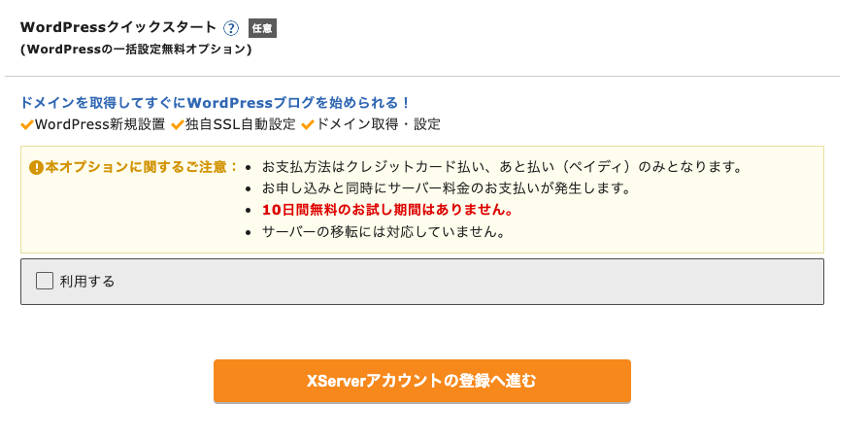
Task: Click the 任意 badge
Action: (x=262, y=28)
